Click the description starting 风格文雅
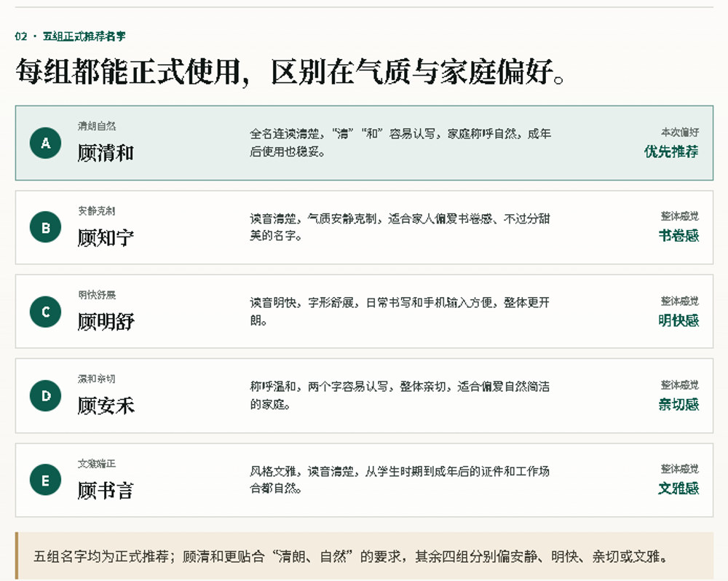728x581 pixels. pyautogui.click(x=400, y=479)
